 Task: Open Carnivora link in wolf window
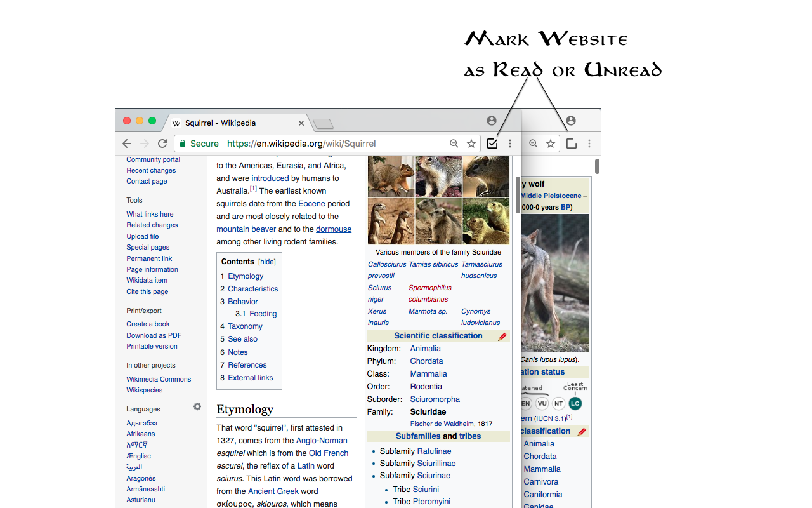[542, 482]
